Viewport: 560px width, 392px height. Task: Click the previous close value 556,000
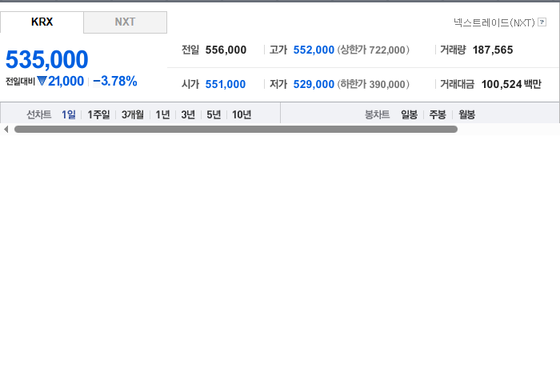click(x=226, y=50)
